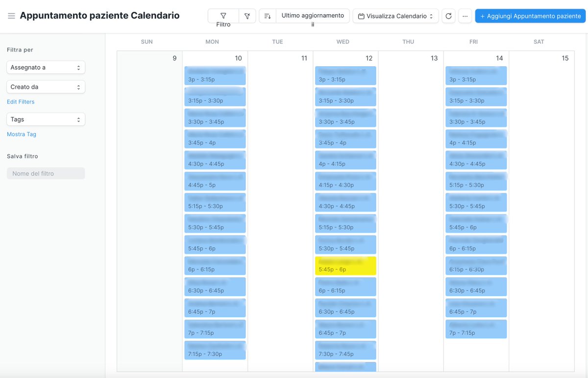
Task: Click day number 11 on Tuesday
Action: coord(304,58)
